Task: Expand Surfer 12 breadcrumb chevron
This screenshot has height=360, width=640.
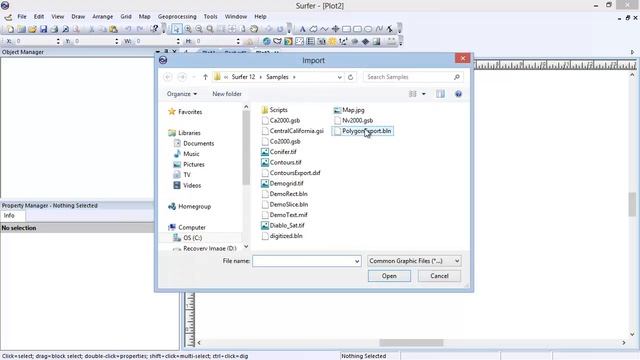Action: click(x=261, y=77)
